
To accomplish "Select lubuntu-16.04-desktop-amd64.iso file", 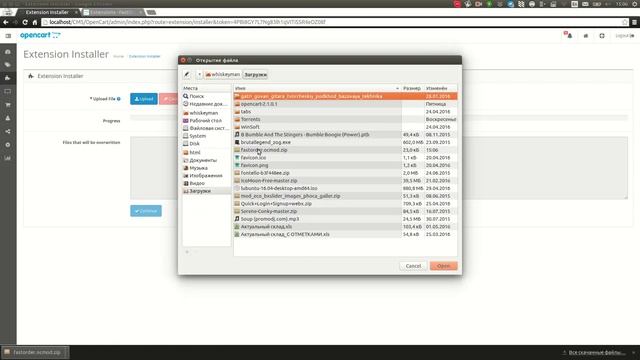I will (345, 188).
